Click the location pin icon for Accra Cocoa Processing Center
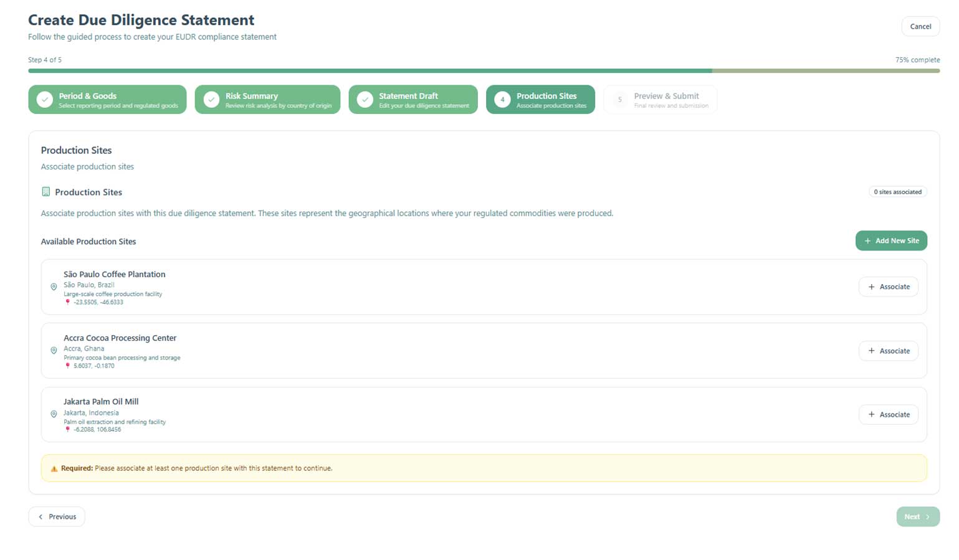Image resolution: width=959 pixels, height=560 pixels. [54, 351]
